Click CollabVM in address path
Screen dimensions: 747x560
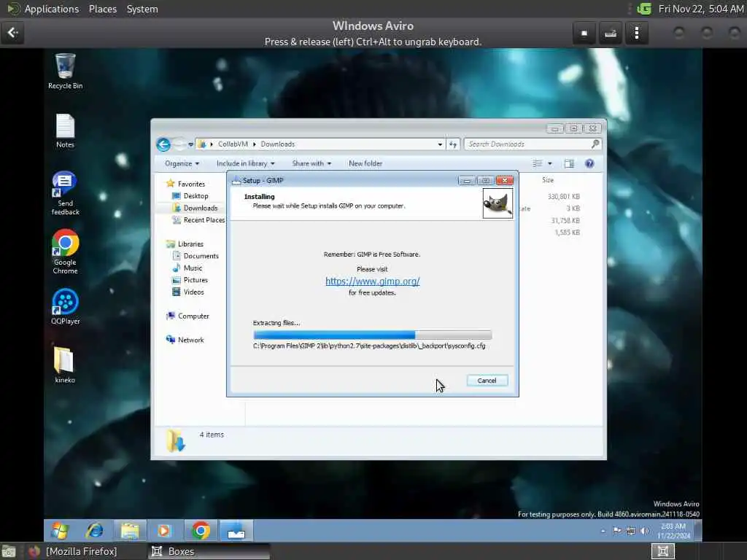tap(233, 144)
